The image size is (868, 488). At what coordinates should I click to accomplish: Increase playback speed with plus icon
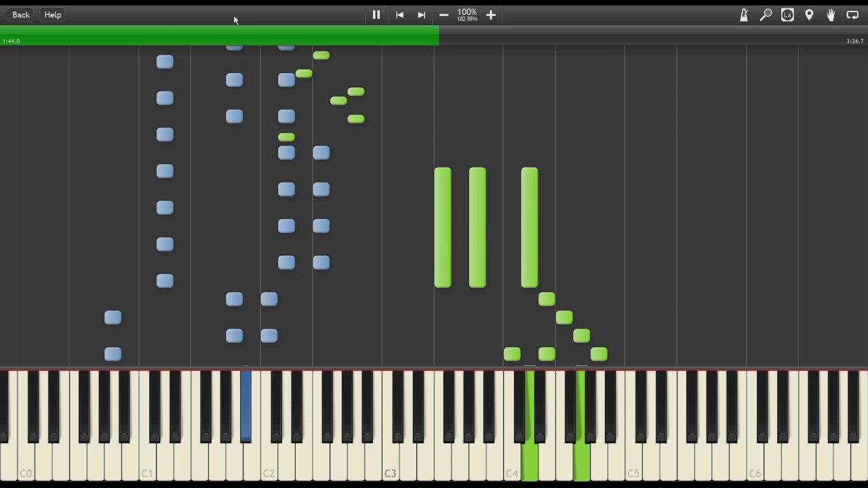(x=491, y=15)
